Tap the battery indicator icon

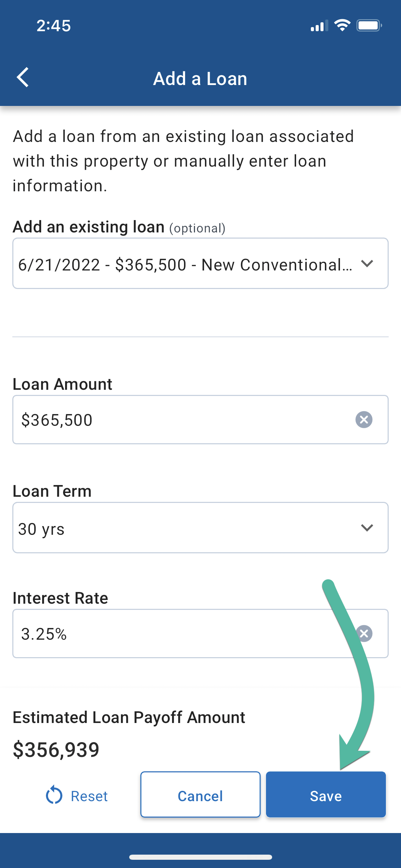[x=369, y=25]
